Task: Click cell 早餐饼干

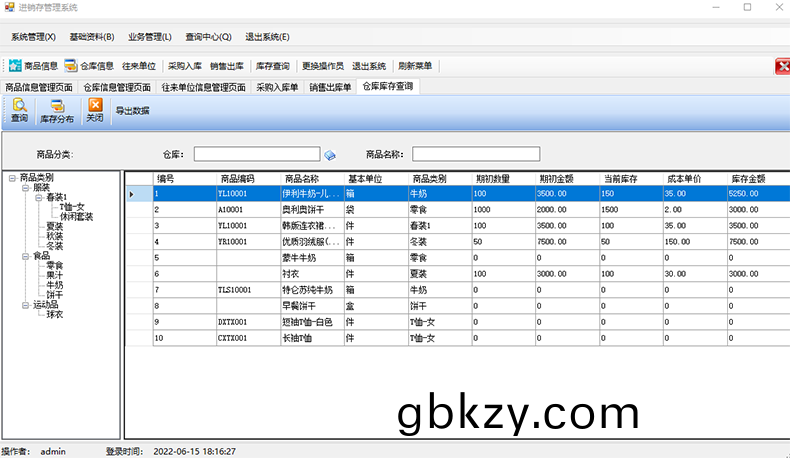Action: coord(312,306)
